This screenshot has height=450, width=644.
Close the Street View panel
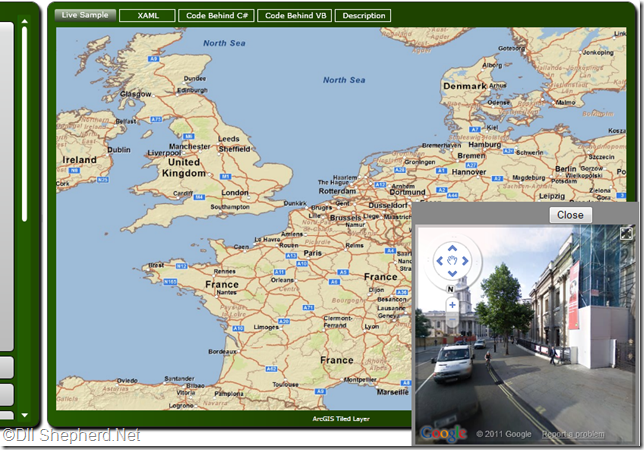(570, 215)
